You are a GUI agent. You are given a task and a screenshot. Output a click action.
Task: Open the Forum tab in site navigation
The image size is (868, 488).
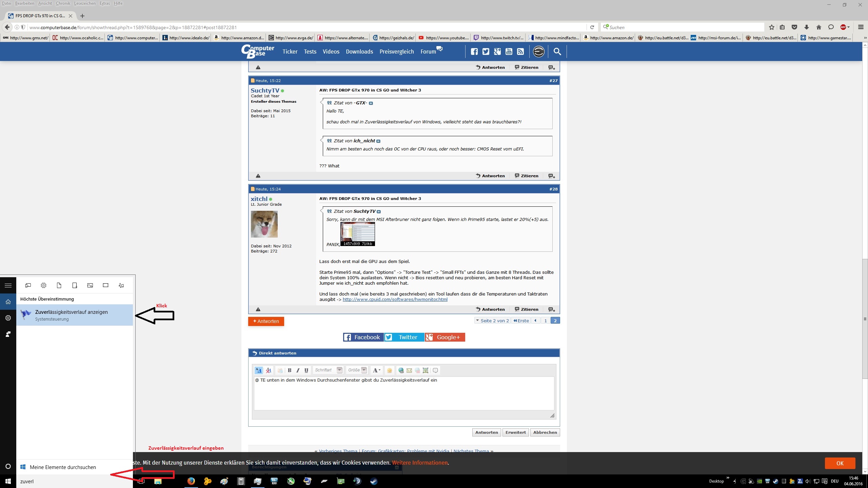[x=428, y=52]
